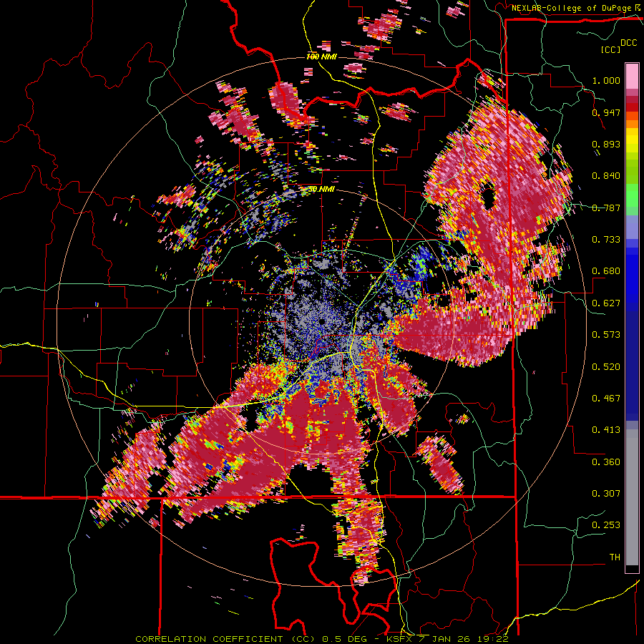Viewport: 644px width, 644px height.
Task: Select the DCC label above the color scale
Action: click(x=629, y=43)
